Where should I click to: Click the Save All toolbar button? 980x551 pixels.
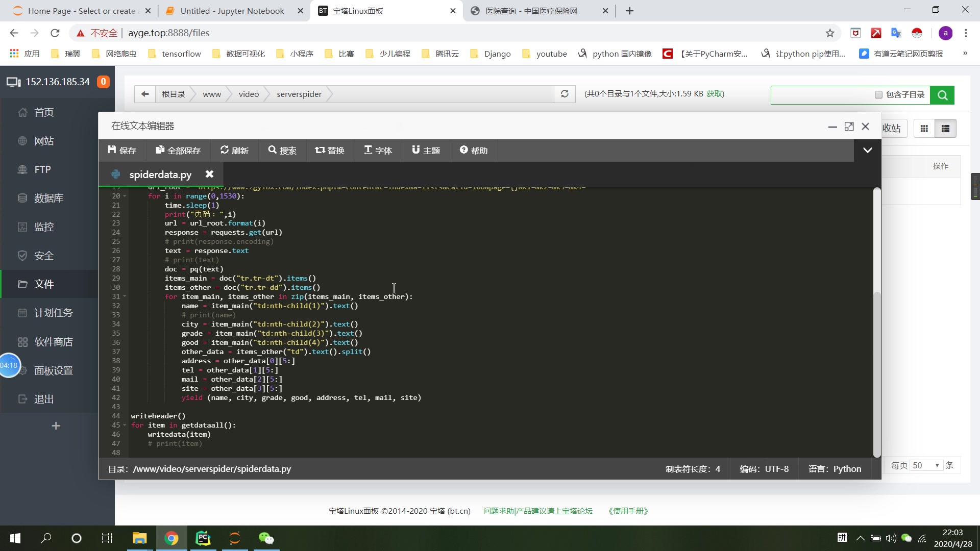click(178, 151)
